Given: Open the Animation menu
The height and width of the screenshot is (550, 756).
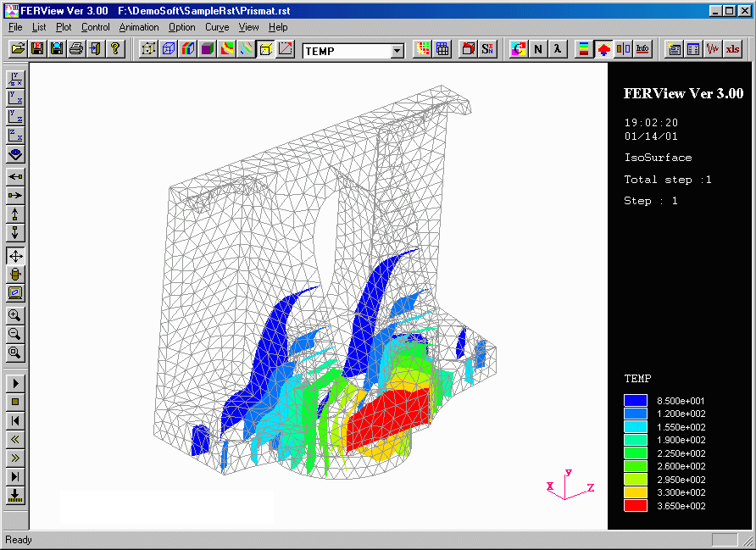Looking at the screenshot, I should 138,27.
